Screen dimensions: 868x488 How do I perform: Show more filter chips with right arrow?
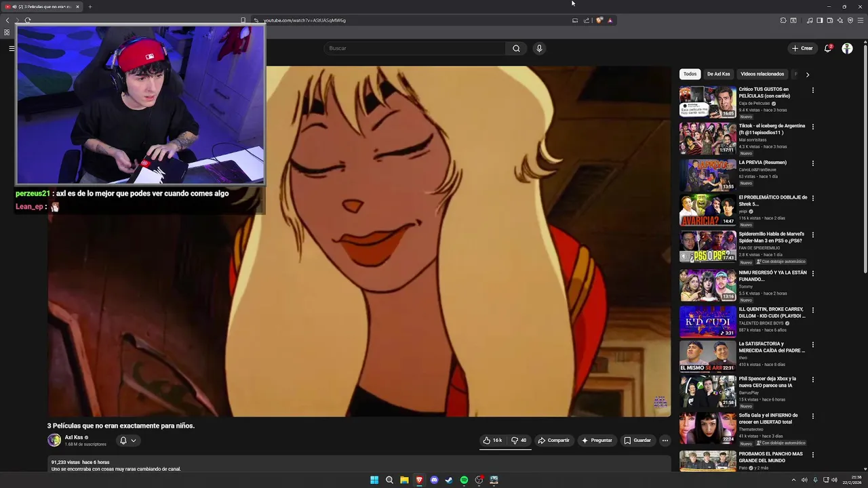pyautogui.click(x=807, y=75)
